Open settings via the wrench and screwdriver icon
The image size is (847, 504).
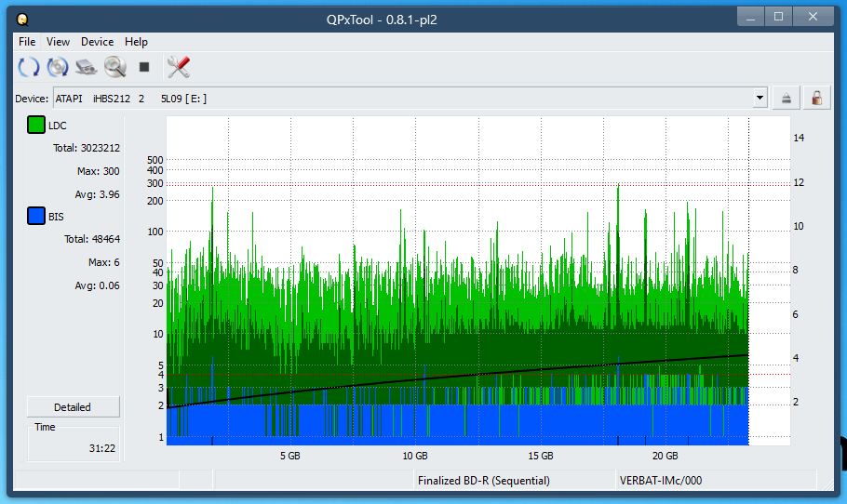pos(178,67)
